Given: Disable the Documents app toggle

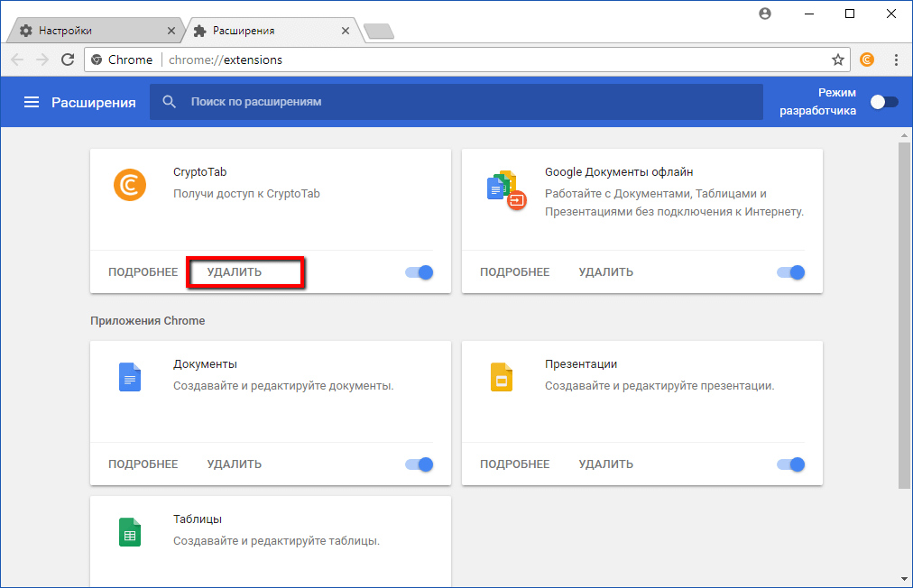Looking at the screenshot, I should tap(420, 464).
